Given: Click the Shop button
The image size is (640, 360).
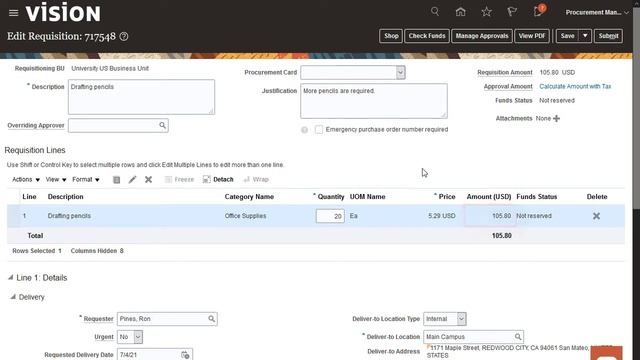Looking at the screenshot, I should pyautogui.click(x=391, y=36).
